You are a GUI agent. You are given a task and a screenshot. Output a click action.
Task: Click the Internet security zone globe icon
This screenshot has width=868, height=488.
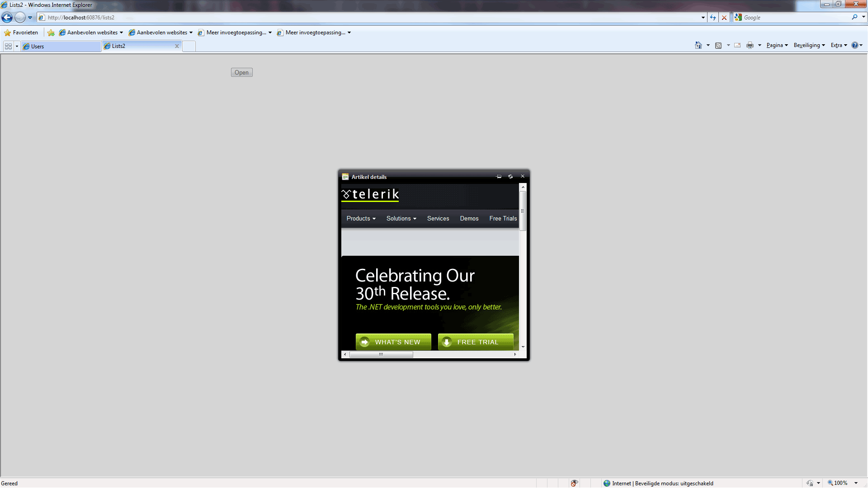click(x=607, y=483)
